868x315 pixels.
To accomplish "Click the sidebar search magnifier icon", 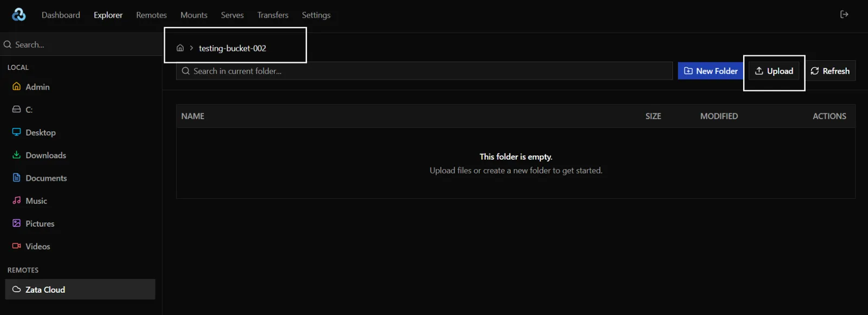I will tap(8, 44).
